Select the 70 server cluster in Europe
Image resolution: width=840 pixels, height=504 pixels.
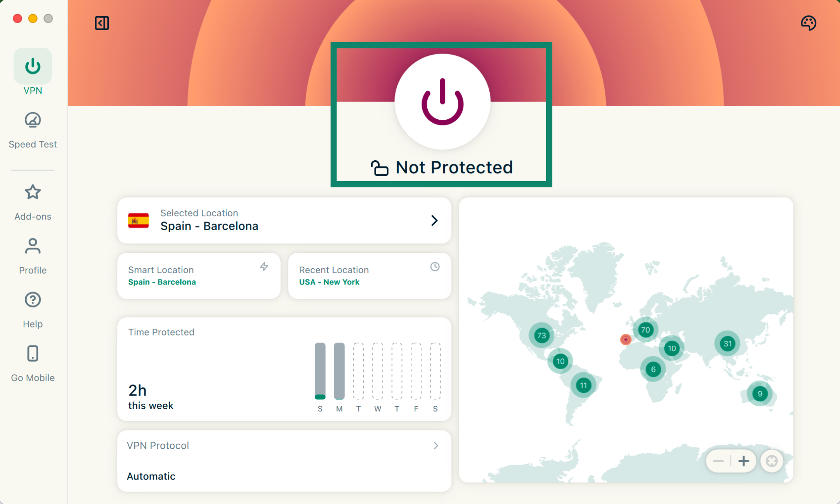click(645, 330)
